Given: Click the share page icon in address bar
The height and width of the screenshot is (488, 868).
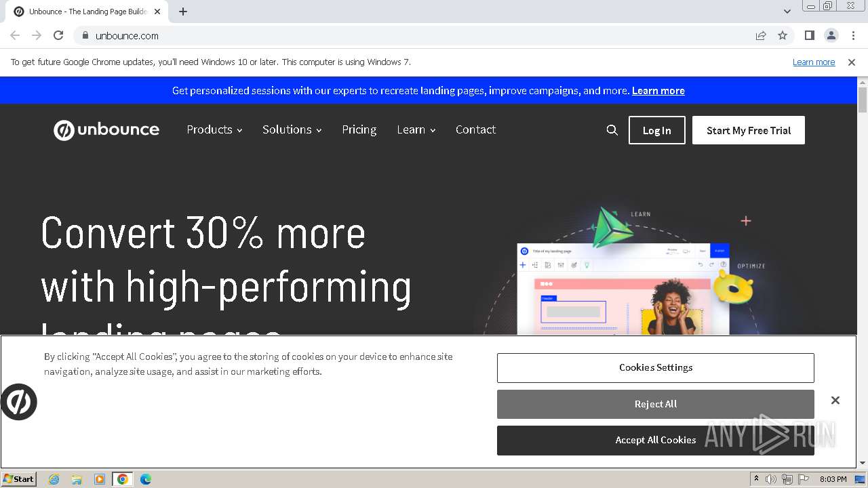Looking at the screenshot, I should pyautogui.click(x=761, y=35).
